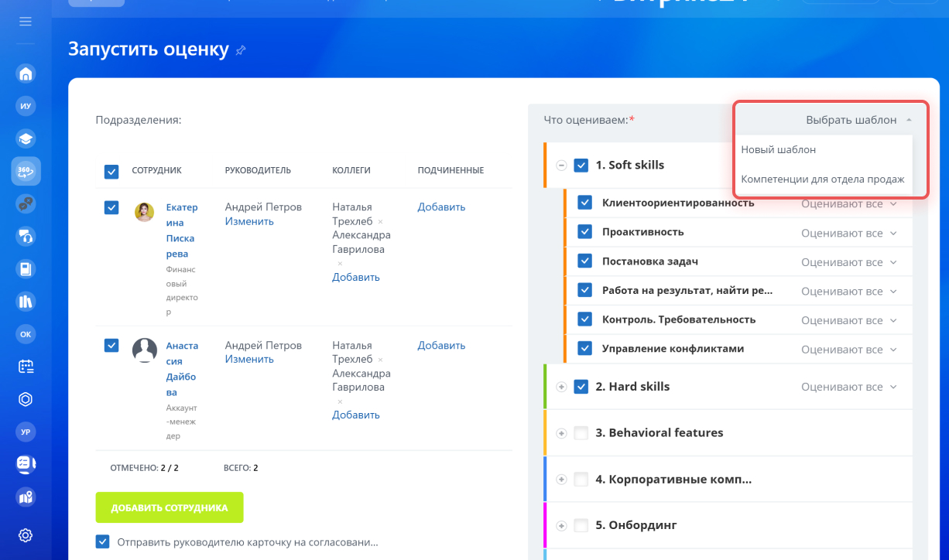Open Оценивают все dropdown for Проактивность
Image resolution: width=949 pixels, height=560 pixels.
coord(849,233)
